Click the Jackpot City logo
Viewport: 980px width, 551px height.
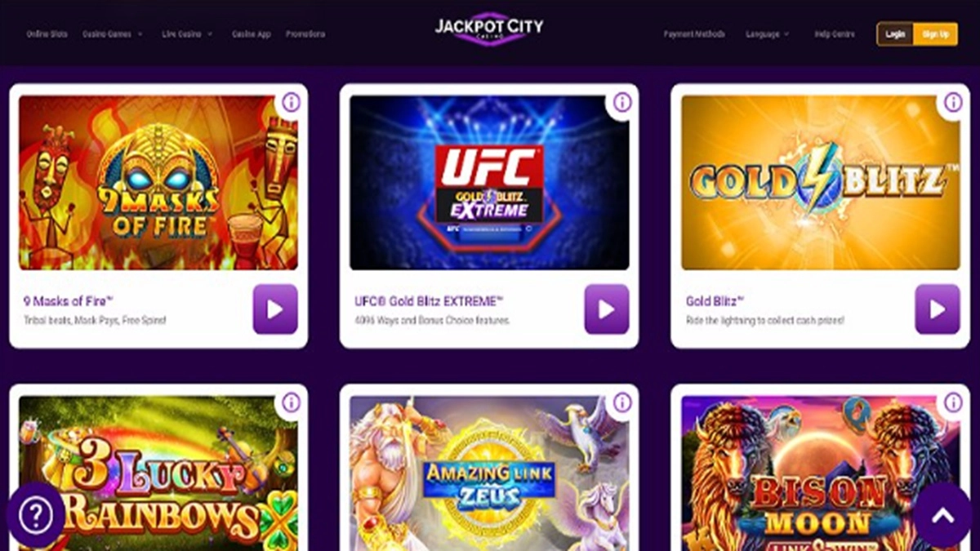point(489,29)
